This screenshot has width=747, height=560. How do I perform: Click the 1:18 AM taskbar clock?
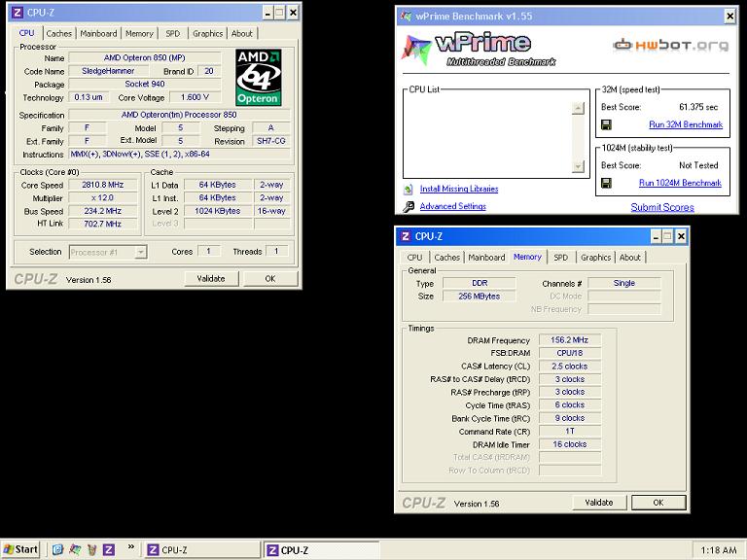coord(719,550)
